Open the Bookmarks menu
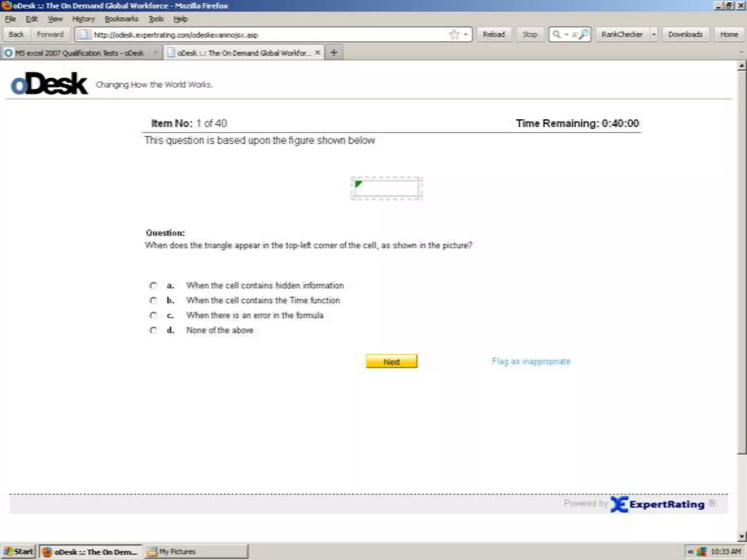Image resolution: width=747 pixels, height=560 pixels. click(121, 19)
